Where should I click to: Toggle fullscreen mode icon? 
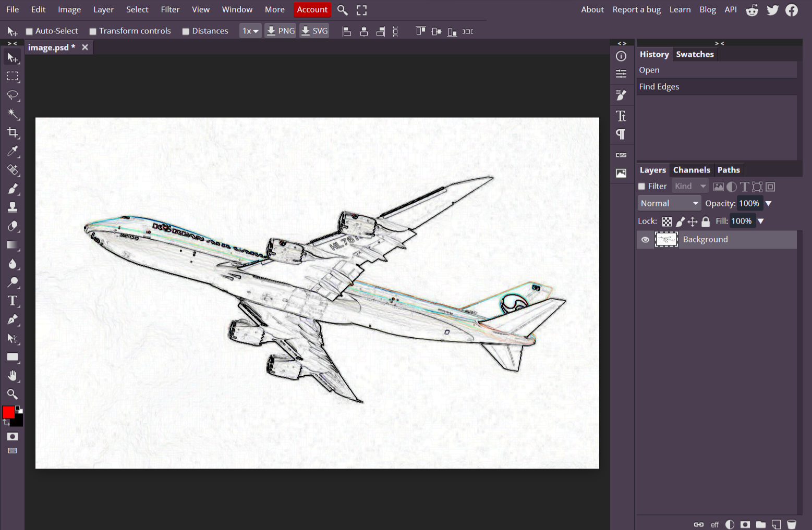click(361, 10)
